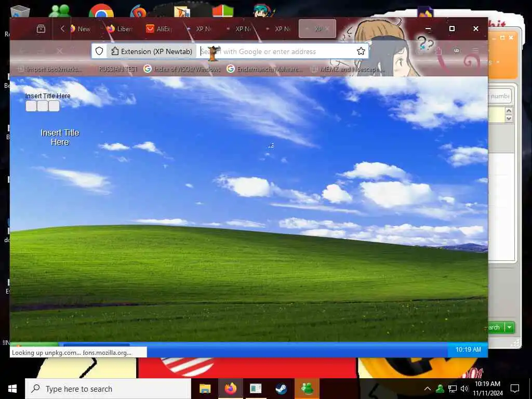The image size is (532, 399).
Task: Open the tracking protection shield icon
Action: (x=99, y=51)
